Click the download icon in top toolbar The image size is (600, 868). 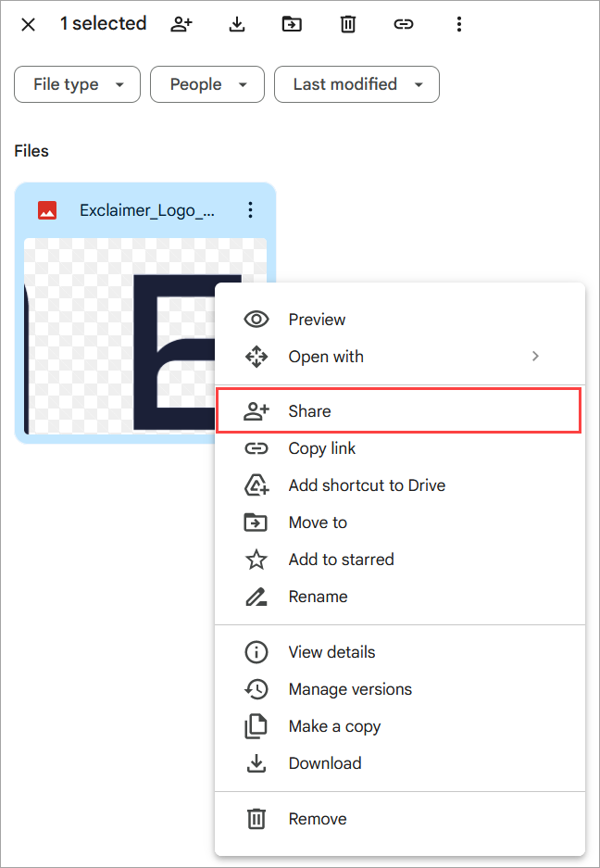point(237,25)
